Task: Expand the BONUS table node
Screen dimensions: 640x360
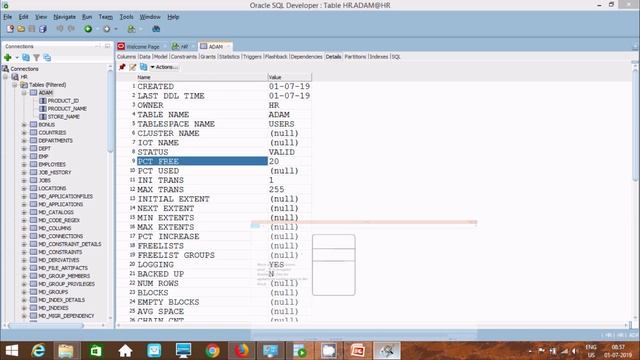Action: click(x=24, y=124)
